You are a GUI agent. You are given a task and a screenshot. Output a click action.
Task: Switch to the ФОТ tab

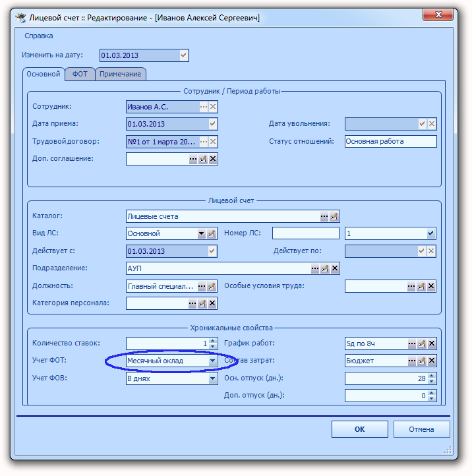[80, 74]
